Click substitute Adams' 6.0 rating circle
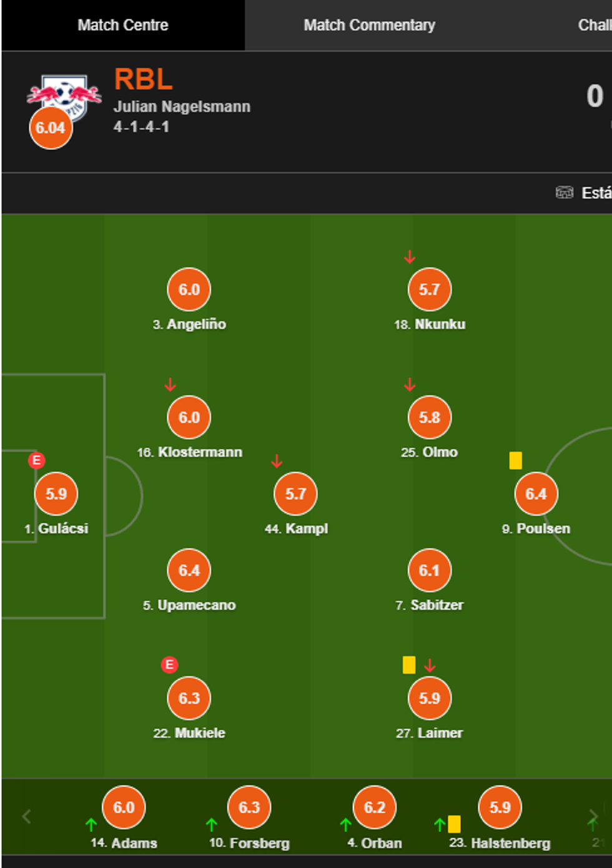Viewport: 612px width, 868px height. 124,807
